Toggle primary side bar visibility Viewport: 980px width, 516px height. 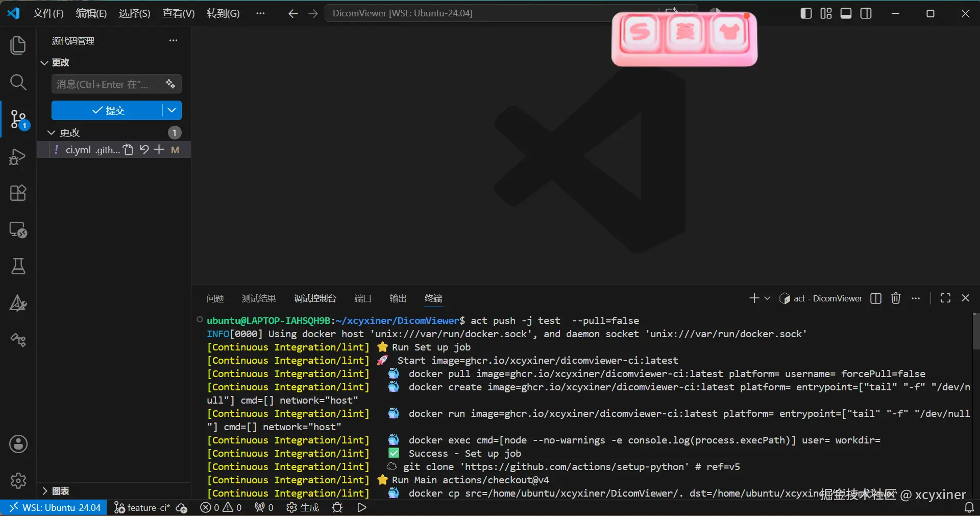(806, 14)
